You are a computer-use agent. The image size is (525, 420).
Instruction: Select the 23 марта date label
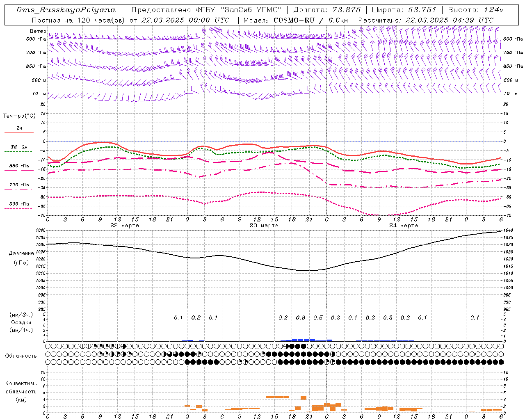(x=264, y=225)
